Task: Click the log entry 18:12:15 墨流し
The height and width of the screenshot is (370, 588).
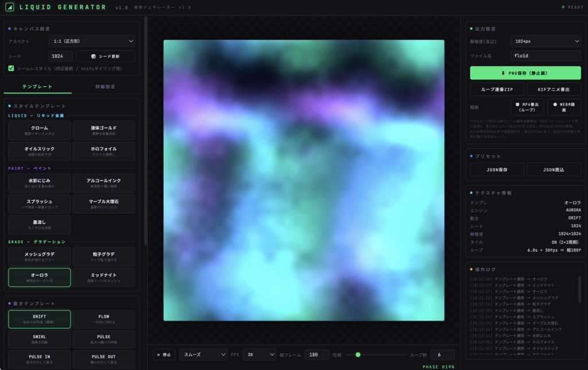Action: point(506,310)
